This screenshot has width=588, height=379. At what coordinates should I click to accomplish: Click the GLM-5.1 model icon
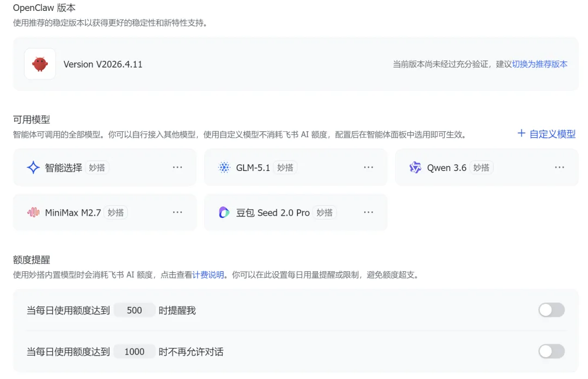[224, 167]
